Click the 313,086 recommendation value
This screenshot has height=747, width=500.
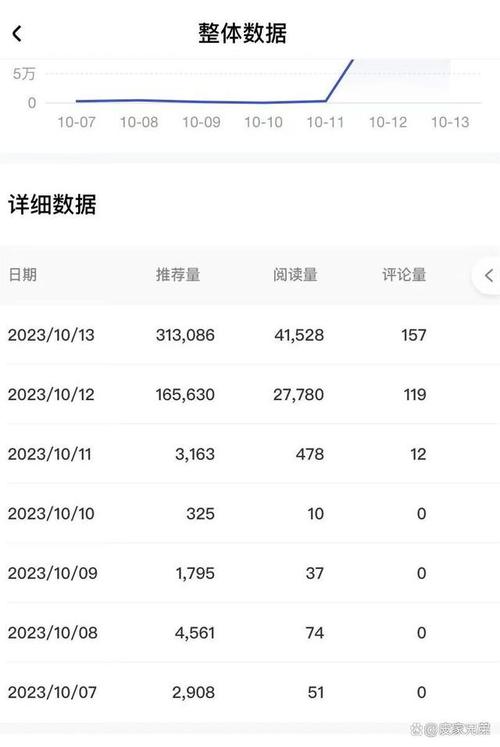click(185, 335)
